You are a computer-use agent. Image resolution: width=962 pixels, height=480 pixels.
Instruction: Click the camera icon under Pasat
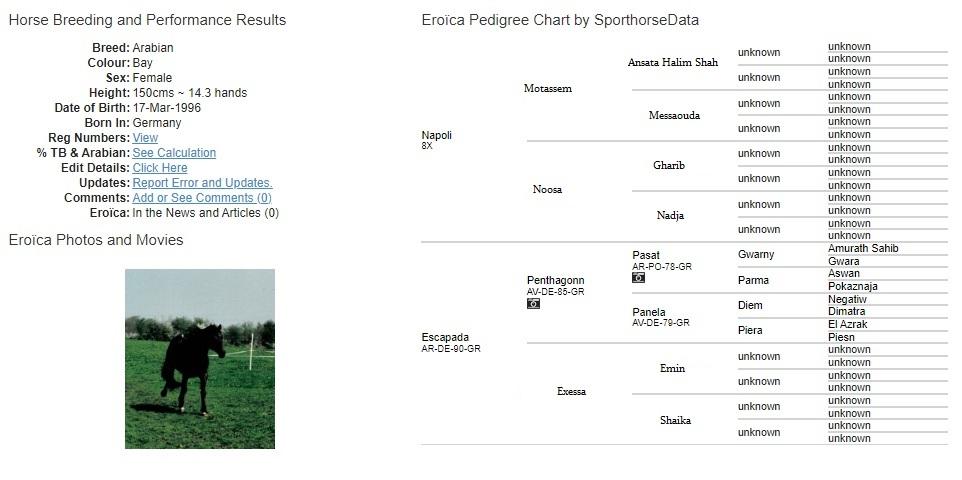coord(638,278)
